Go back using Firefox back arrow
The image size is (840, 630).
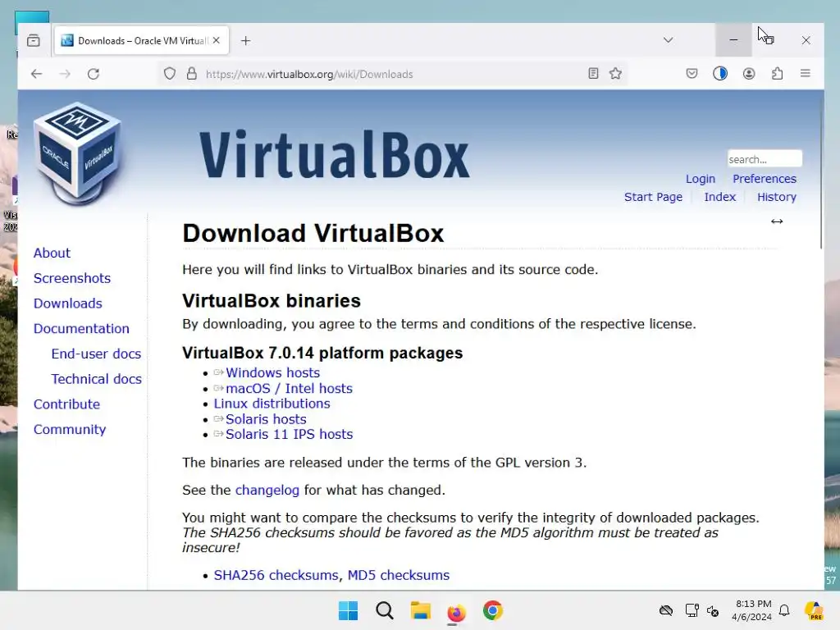click(x=36, y=74)
